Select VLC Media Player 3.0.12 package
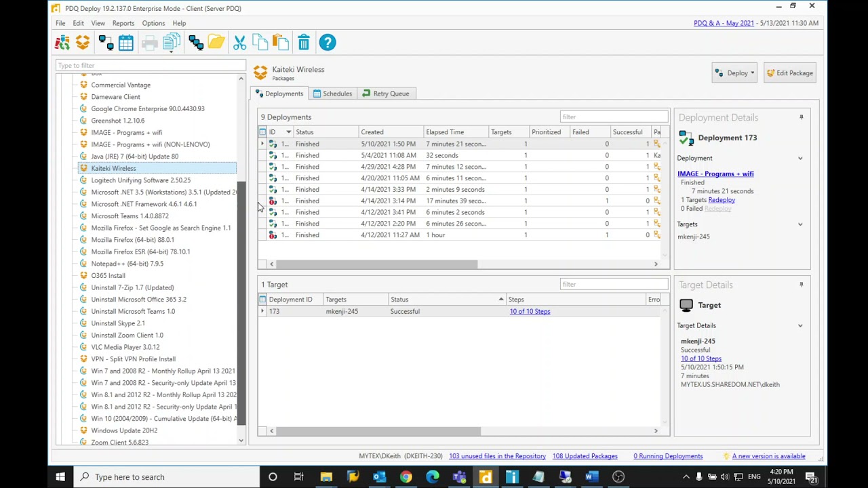 click(x=125, y=347)
